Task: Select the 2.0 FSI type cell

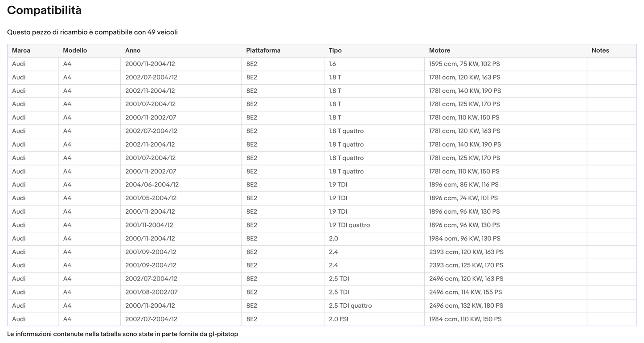Action: point(339,319)
